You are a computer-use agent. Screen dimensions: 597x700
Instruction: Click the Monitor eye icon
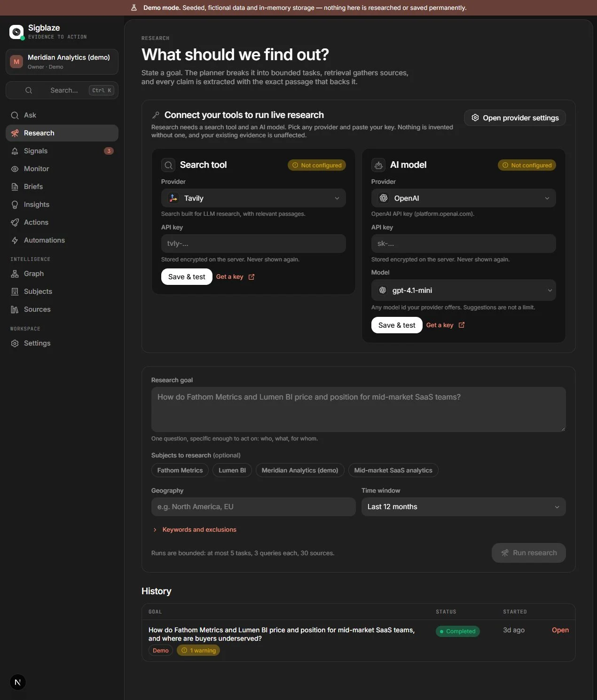15,169
